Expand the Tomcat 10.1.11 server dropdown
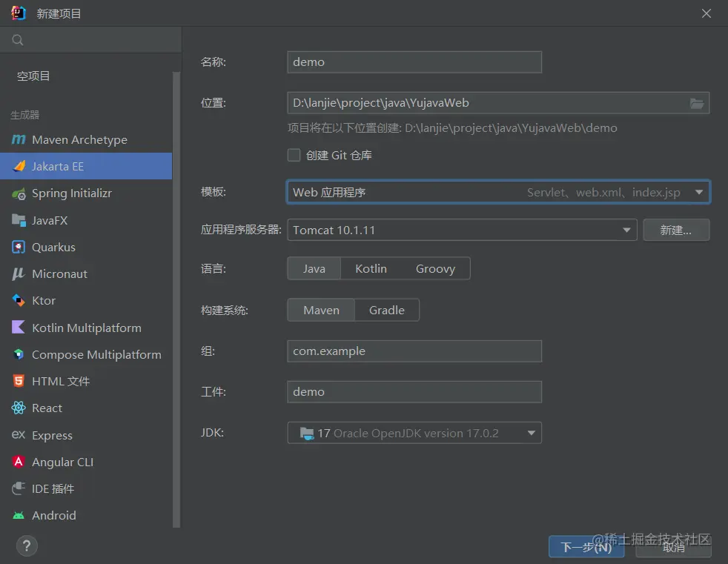 click(462, 230)
